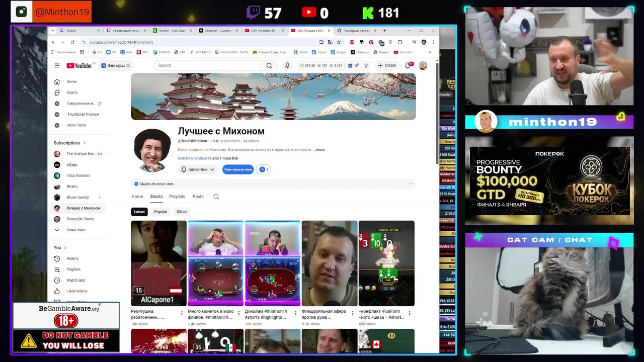
Task: Select Popular sort chip
Action: 160,212
